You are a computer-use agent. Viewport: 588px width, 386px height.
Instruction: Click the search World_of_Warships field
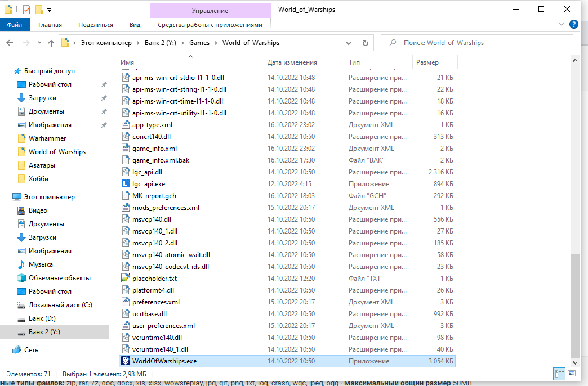(x=477, y=43)
